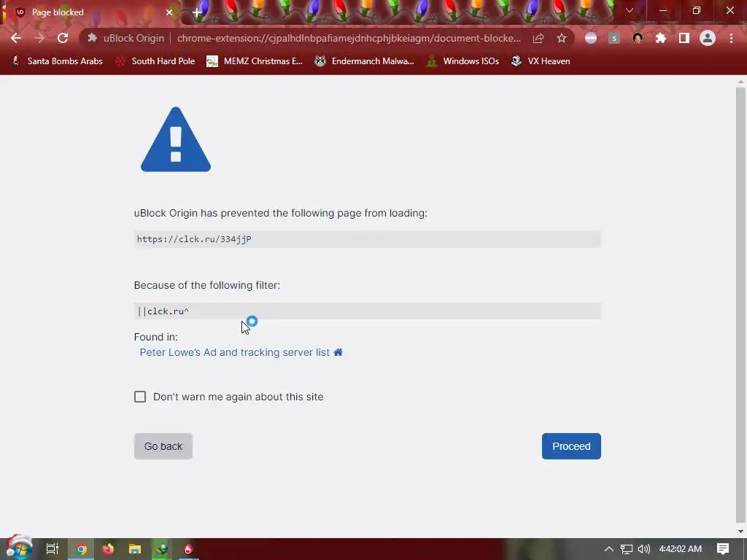Open VX Heaven bookmark
Viewport: 747px width, 560px height.
[x=541, y=61]
